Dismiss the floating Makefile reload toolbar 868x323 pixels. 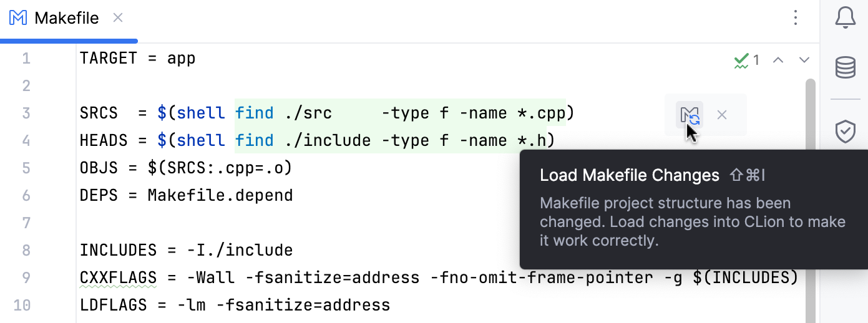[722, 115]
